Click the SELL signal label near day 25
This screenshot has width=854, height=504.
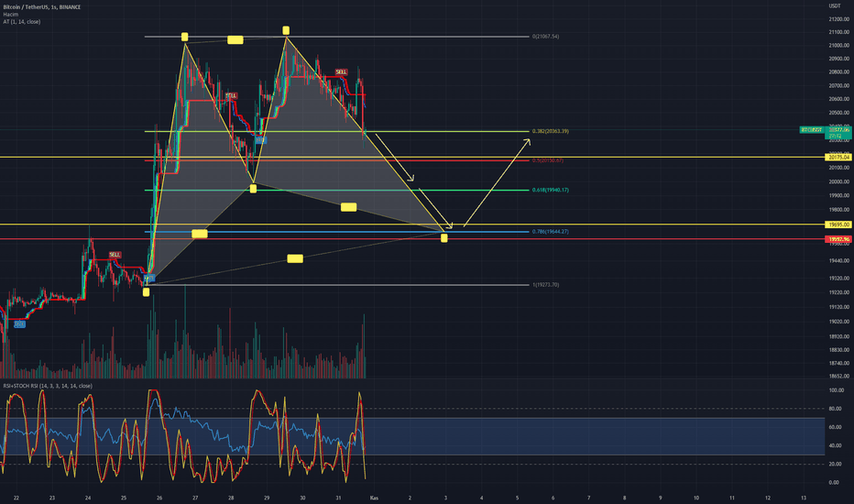[x=115, y=255]
